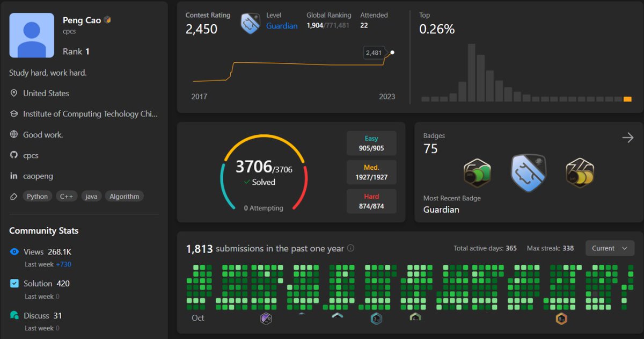
Task: Click the Solution checkmark icon
Action: pyautogui.click(x=14, y=283)
